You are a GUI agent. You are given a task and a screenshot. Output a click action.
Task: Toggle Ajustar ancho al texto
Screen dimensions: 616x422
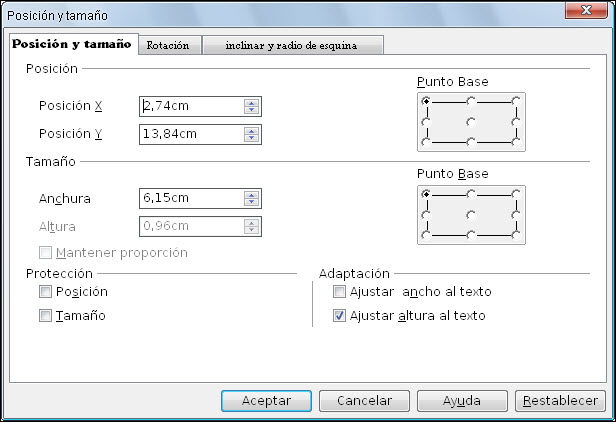[339, 292]
